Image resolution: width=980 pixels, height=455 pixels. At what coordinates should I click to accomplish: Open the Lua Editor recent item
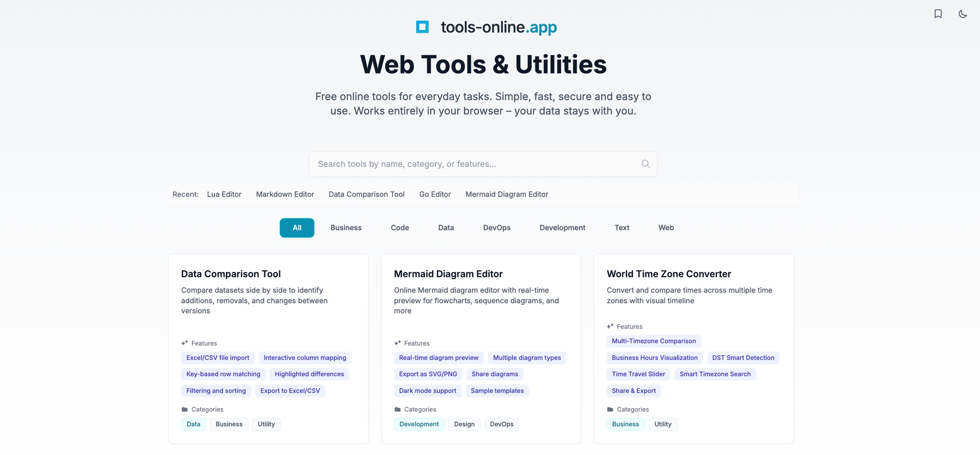coord(224,194)
